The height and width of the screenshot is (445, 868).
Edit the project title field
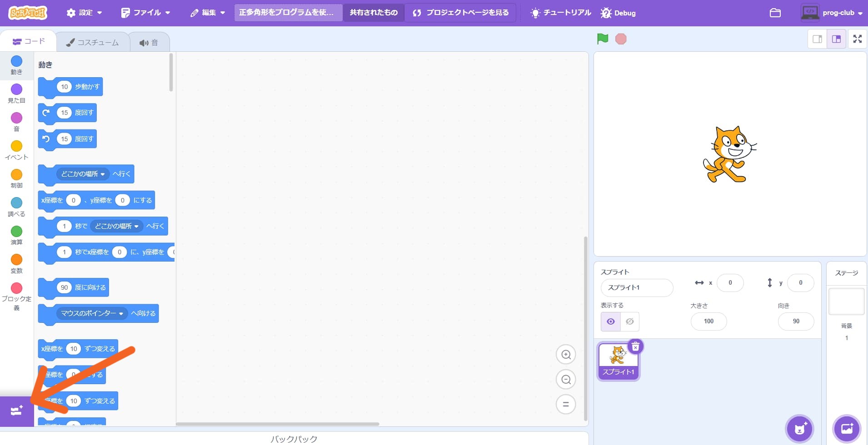[x=288, y=13]
